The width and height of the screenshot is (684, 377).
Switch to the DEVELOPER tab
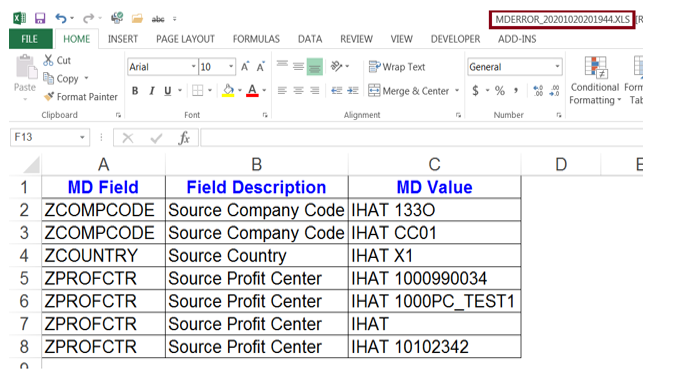(x=455, y=39)
